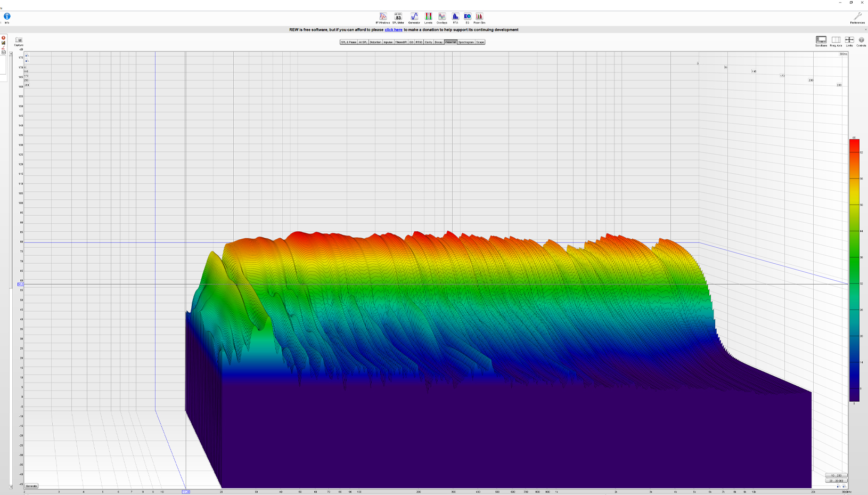
Task: Open the Room Sim tool
Action: coord(479,17)
